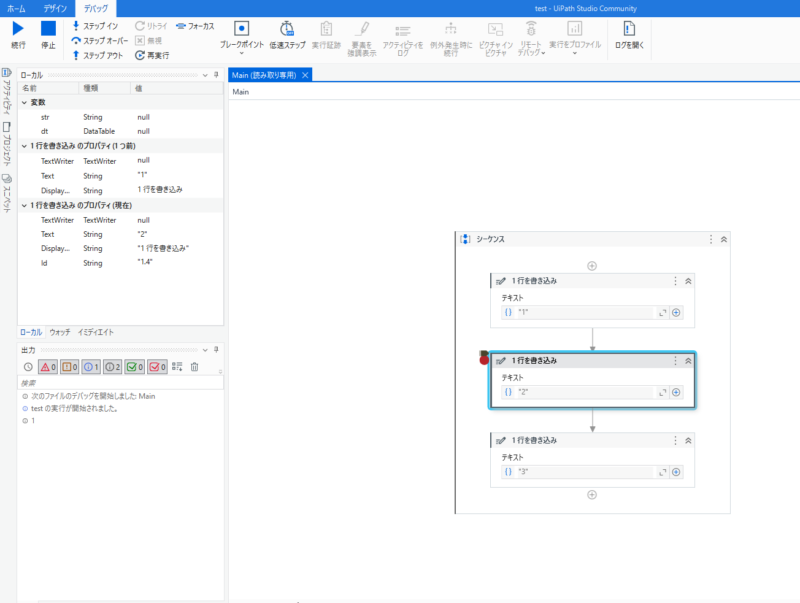Add activity at bottom of sequence
This screenshot has height=603, width=800.
click(x=592, y=495)
